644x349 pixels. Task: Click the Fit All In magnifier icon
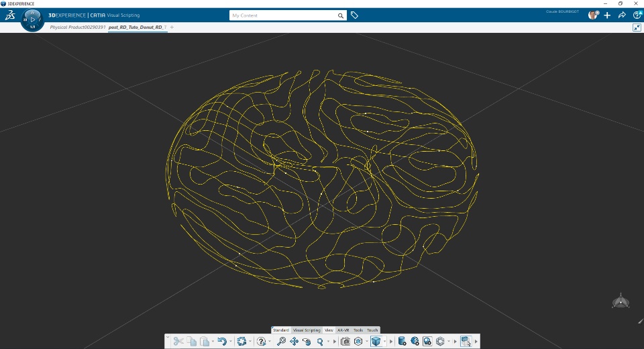pyautogui.click(x=281, y=341)
